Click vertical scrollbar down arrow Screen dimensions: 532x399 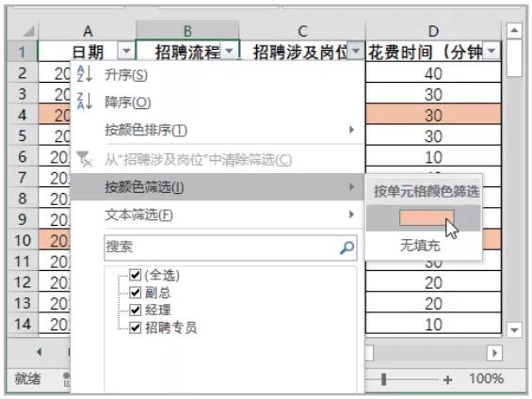[514, 329]
